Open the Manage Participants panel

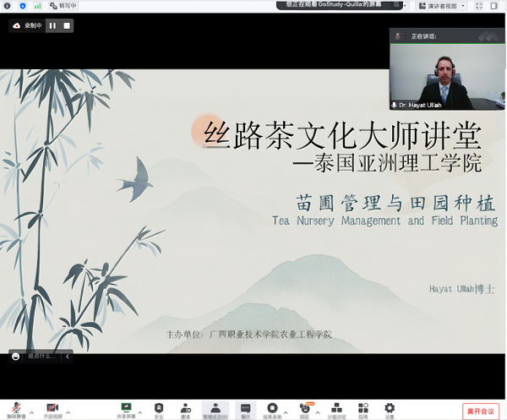click(215, 409)
